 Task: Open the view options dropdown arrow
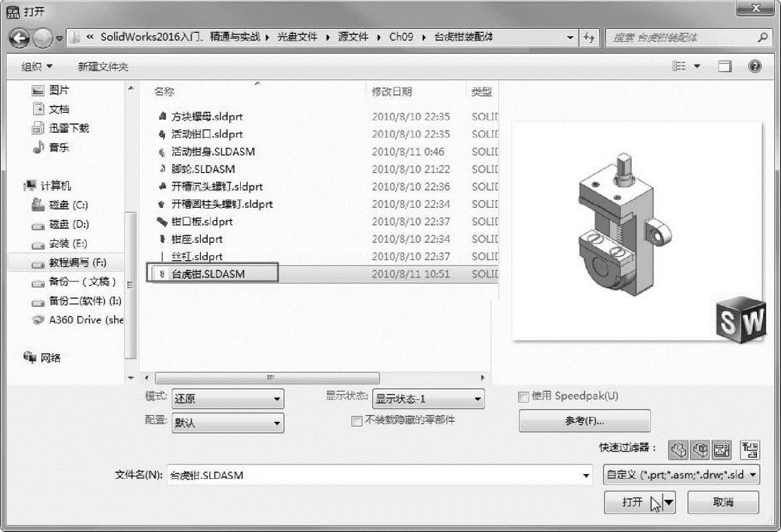click(x=697, y=66)
